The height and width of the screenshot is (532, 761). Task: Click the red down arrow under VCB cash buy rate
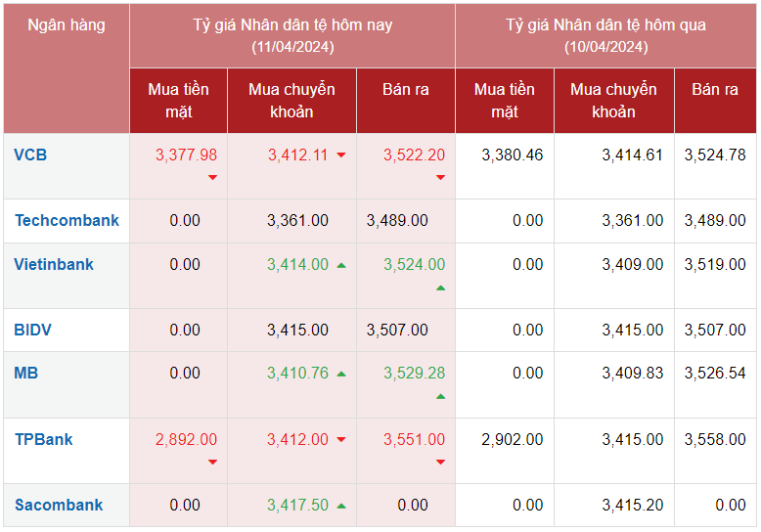[212, 177]
